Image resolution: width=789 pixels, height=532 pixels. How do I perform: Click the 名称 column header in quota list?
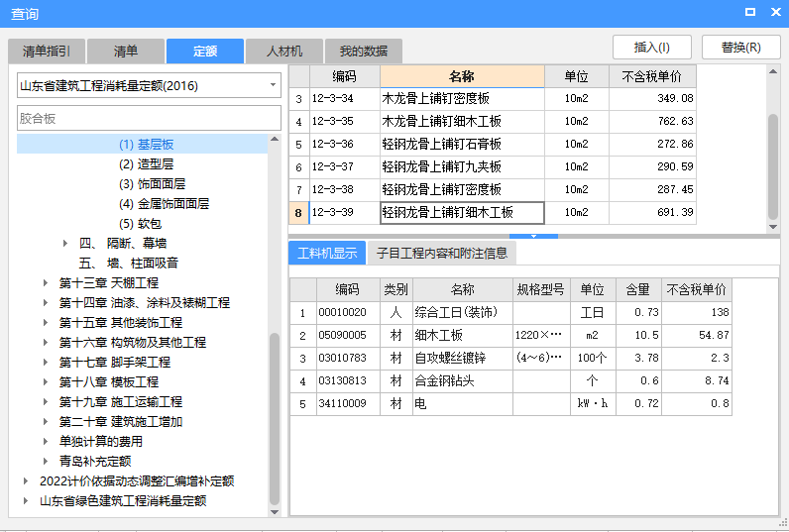[x=462, y=76]
